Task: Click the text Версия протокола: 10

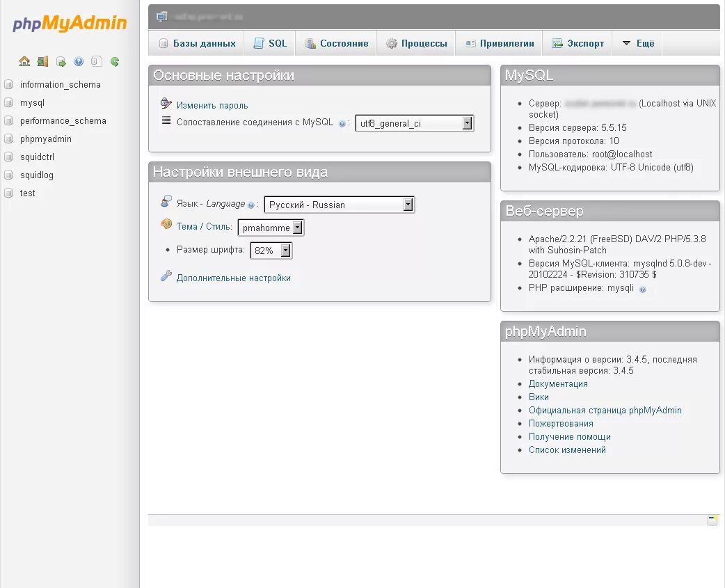Action: 573,141
